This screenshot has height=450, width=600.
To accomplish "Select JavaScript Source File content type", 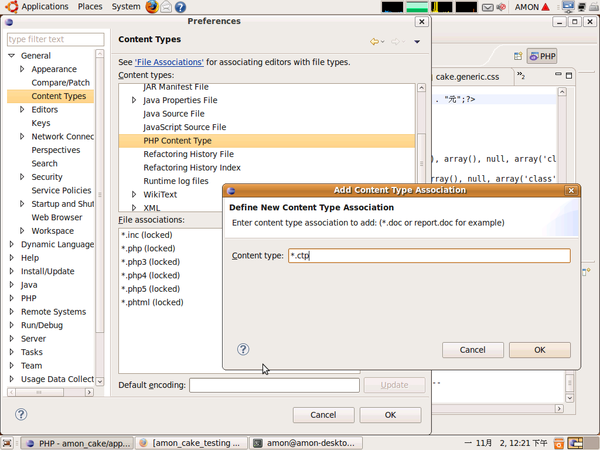I will (x=185, y=127).
